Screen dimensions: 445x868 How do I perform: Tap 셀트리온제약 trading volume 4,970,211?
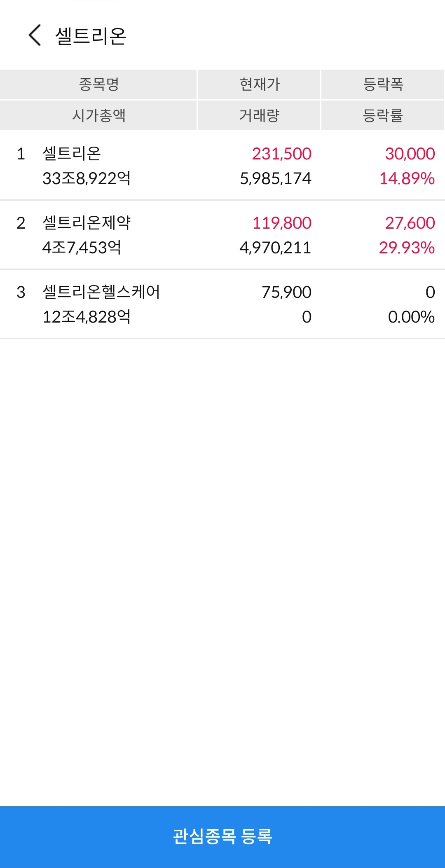click(275, 248)
